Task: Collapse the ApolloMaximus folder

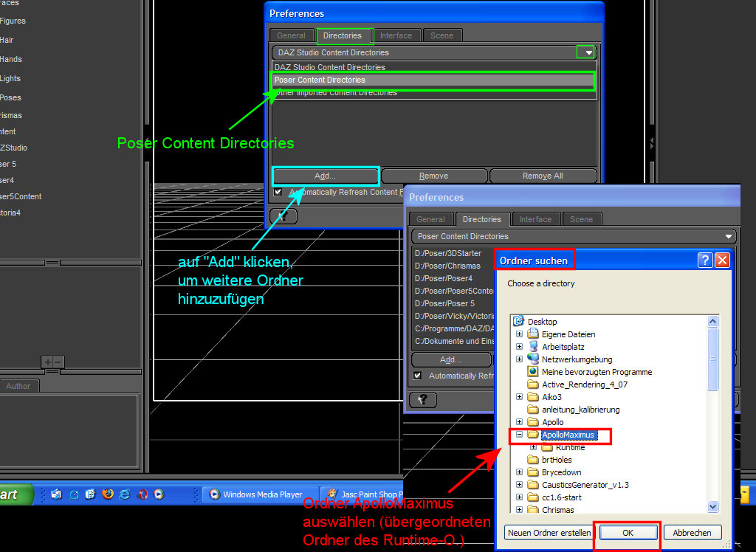Action: (x=519, y=435)
